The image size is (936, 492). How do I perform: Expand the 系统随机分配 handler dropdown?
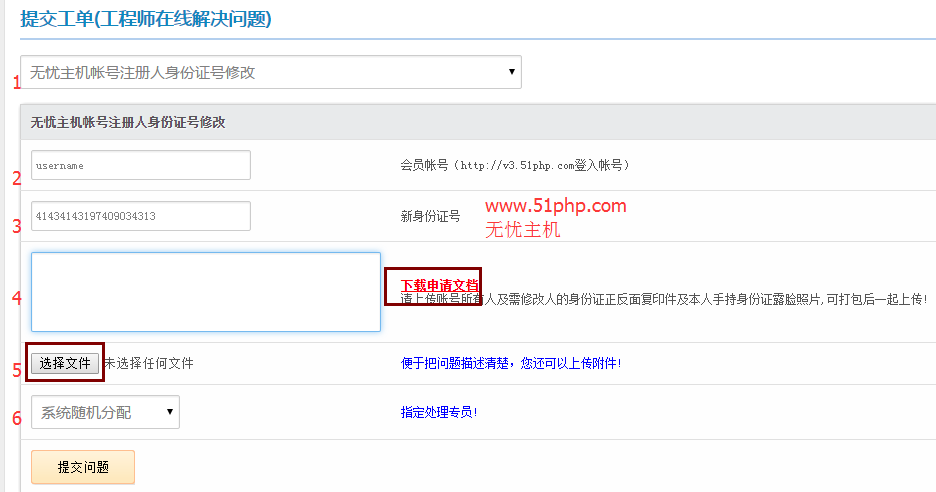(x=105, y=411)
